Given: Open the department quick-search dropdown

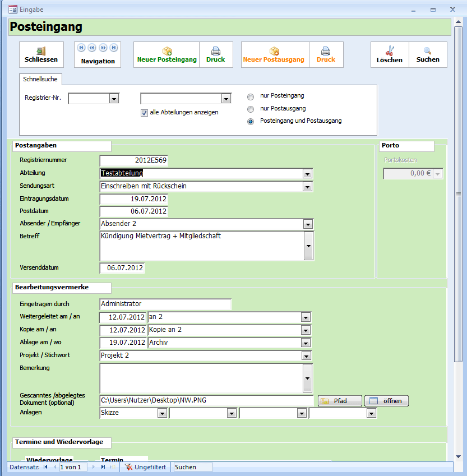Looking at the screenshot, I should pos(226,99).
